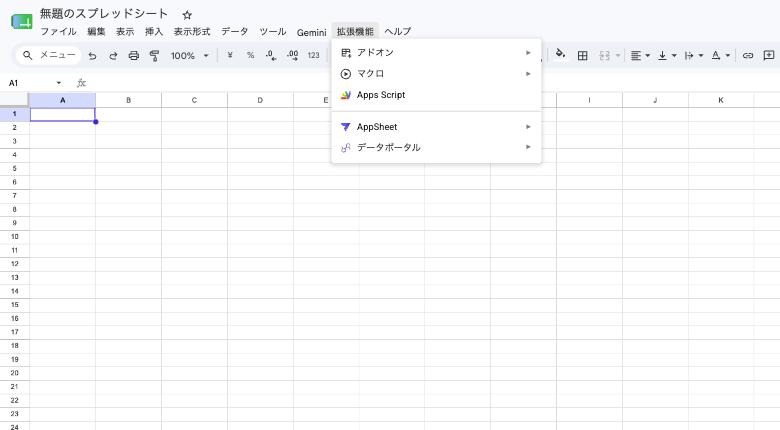Select column J header
Screen dimensions: 780x430
655,100
